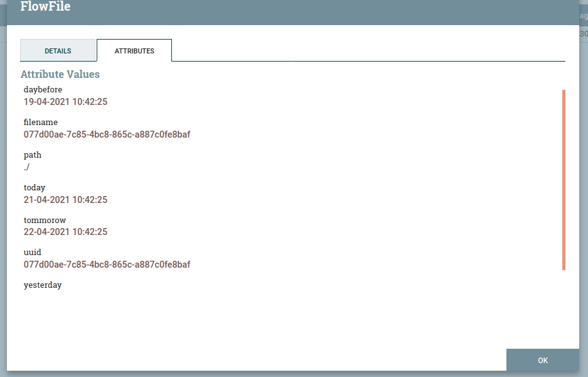Select the uuid attribute name
The width and height of the screenshot is (588, 377).
pyautogui.click(x=32, y=253)
